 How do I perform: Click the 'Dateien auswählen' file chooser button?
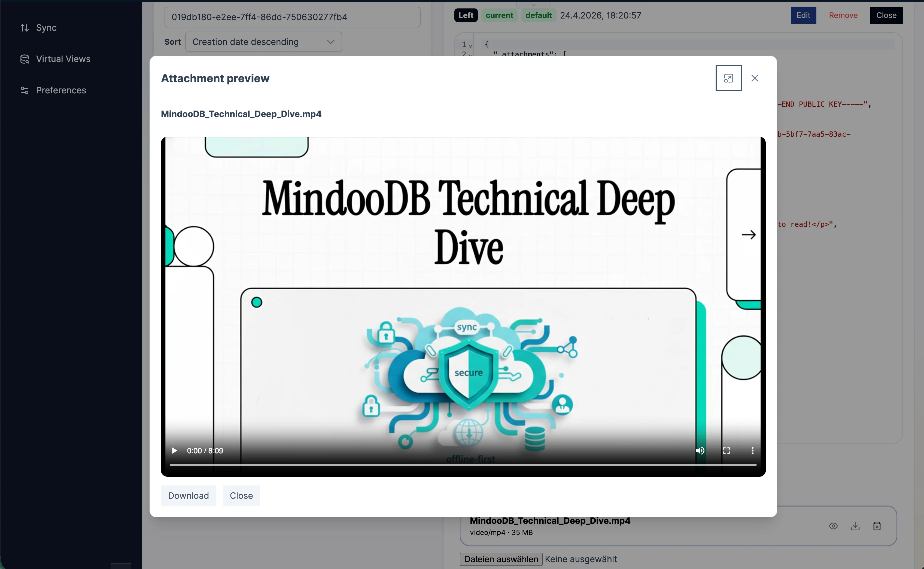[501, 559]
